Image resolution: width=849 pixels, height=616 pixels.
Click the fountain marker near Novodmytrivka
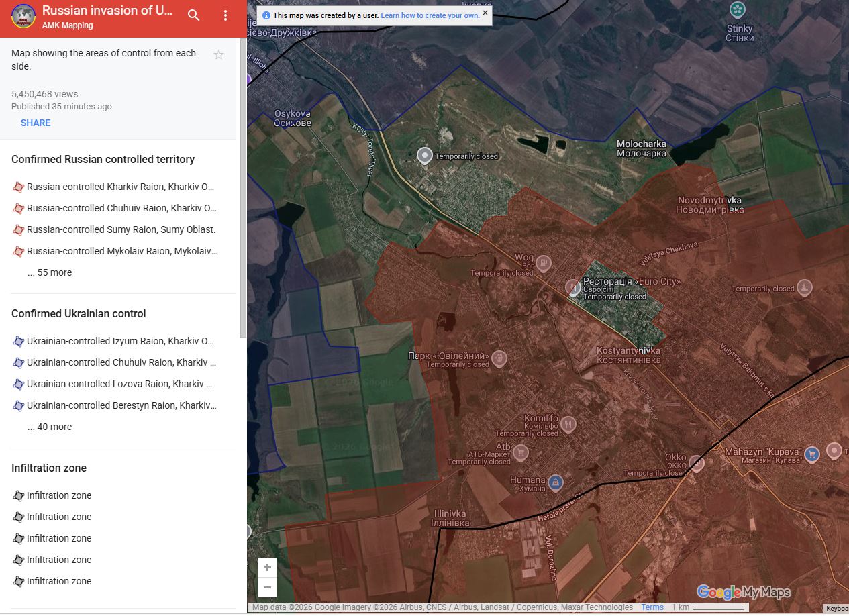[x=804, y=289]
